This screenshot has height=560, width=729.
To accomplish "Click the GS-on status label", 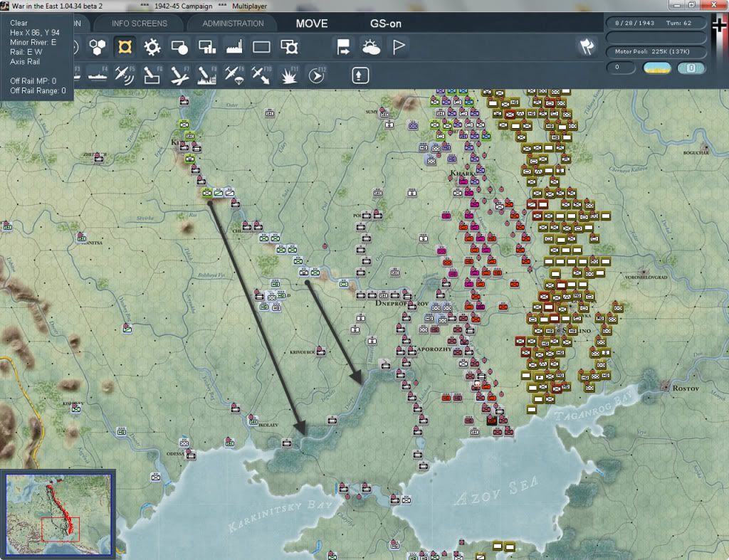I will click(x=385, y=23).
